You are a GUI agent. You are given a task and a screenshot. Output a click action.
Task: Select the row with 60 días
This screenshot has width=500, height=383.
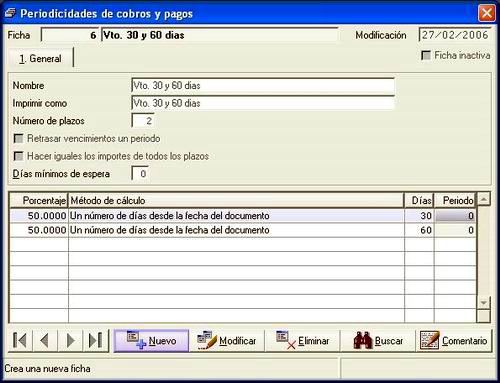(x=243, y=230)
